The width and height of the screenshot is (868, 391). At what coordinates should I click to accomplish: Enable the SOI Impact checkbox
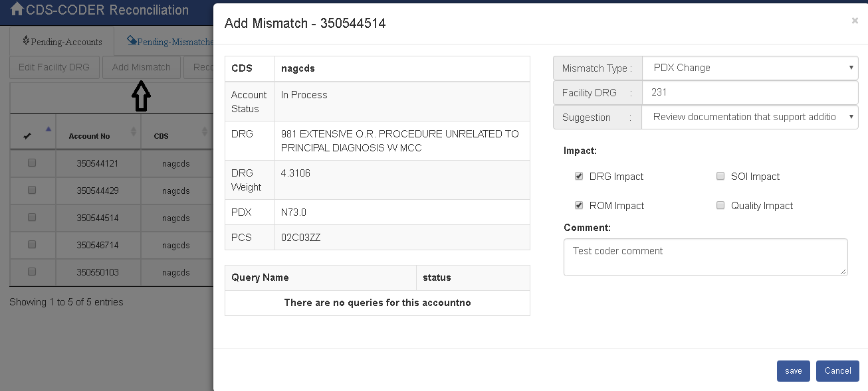click(x=720, y=177)
